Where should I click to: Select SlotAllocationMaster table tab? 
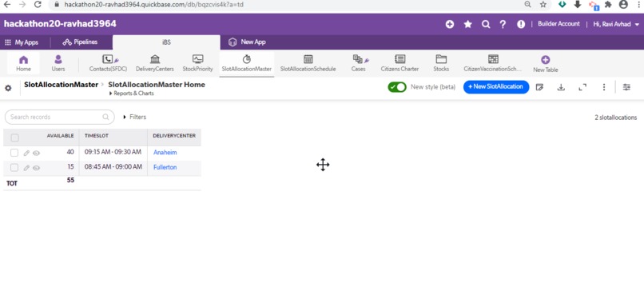(x=246, y=63)
